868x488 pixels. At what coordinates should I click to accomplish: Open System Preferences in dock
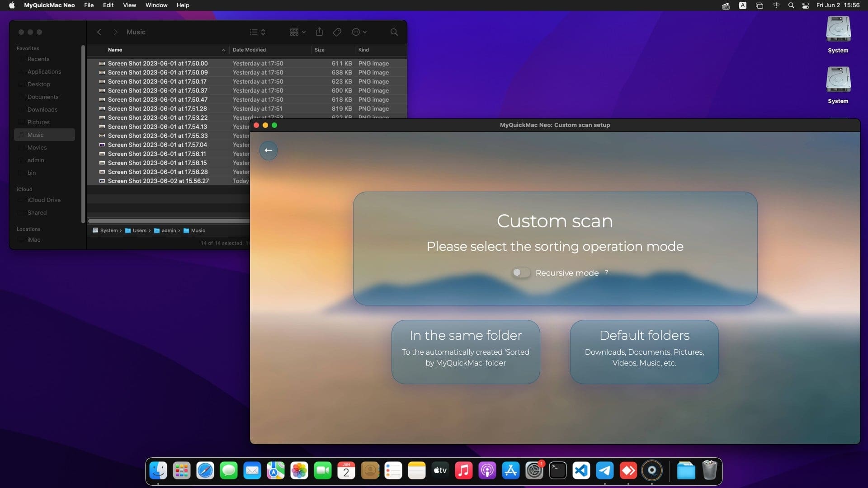click(x=534, y=471)
